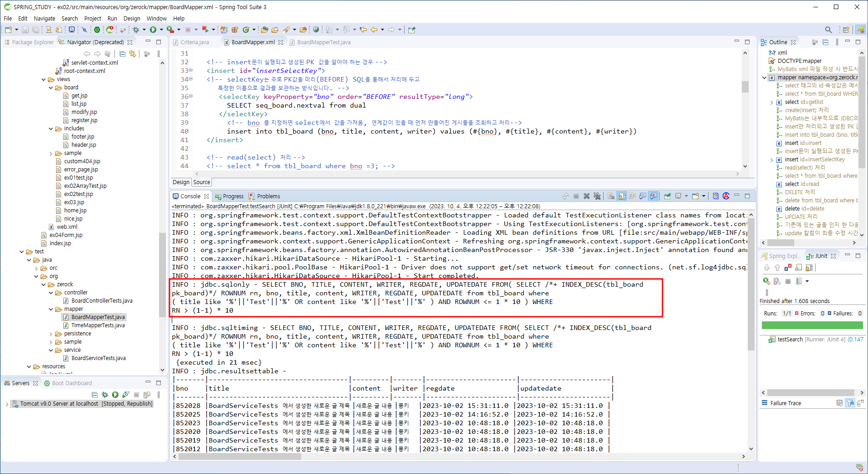The image size is (868, 474).
Task: Click the ANSI console red A icon
Action: (726, 196)
